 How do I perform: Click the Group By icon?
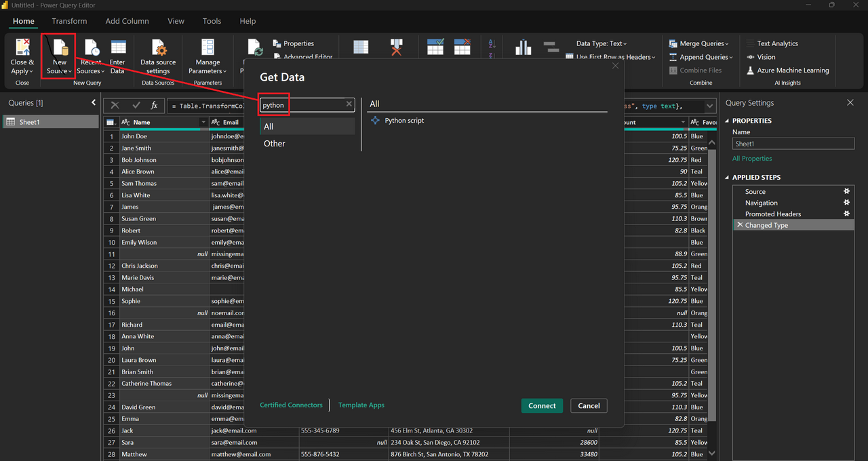tap(551, 47)
